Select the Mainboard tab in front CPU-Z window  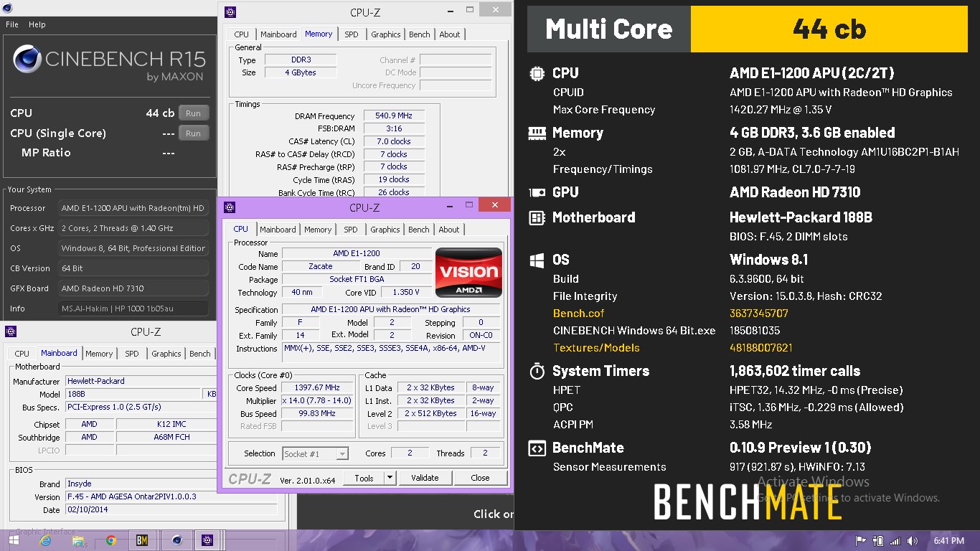(278, 230)
